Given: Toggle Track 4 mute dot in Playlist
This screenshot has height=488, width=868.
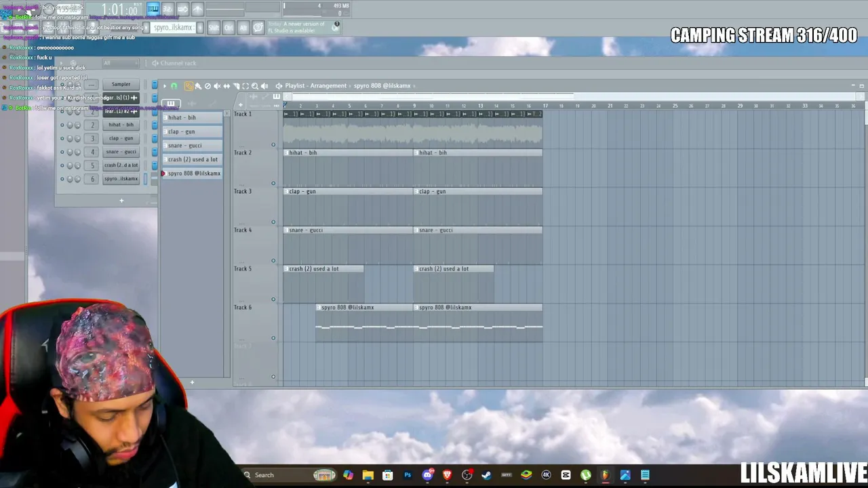Looking at the screenshot, I should [273, 260].
